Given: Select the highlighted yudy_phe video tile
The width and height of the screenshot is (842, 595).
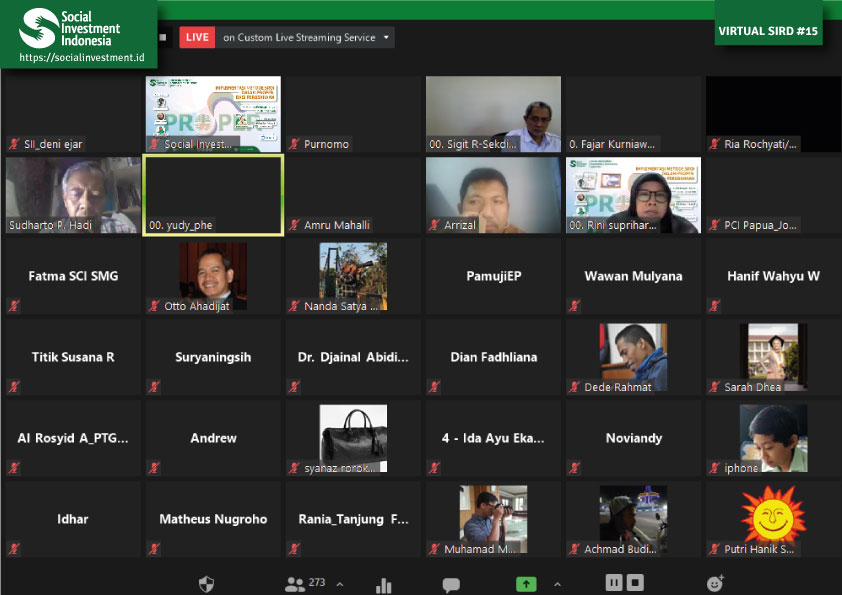Looking at the screenshot, I should 212,195.
